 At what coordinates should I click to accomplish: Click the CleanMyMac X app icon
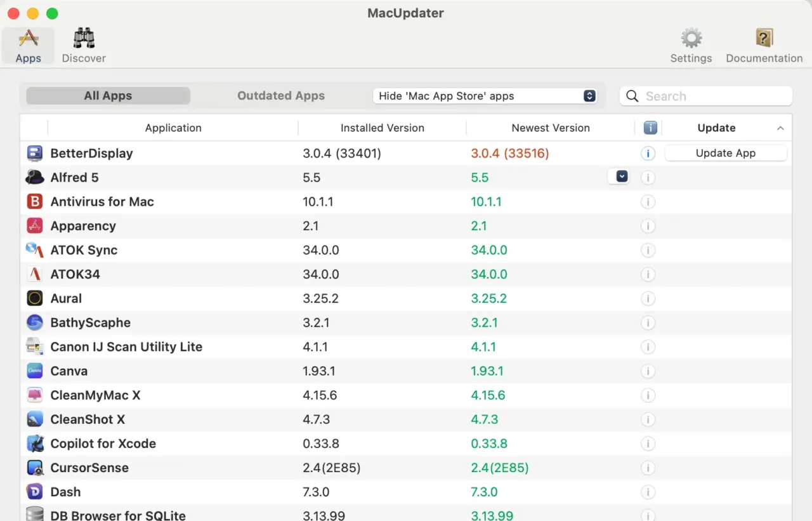point(34,395)
